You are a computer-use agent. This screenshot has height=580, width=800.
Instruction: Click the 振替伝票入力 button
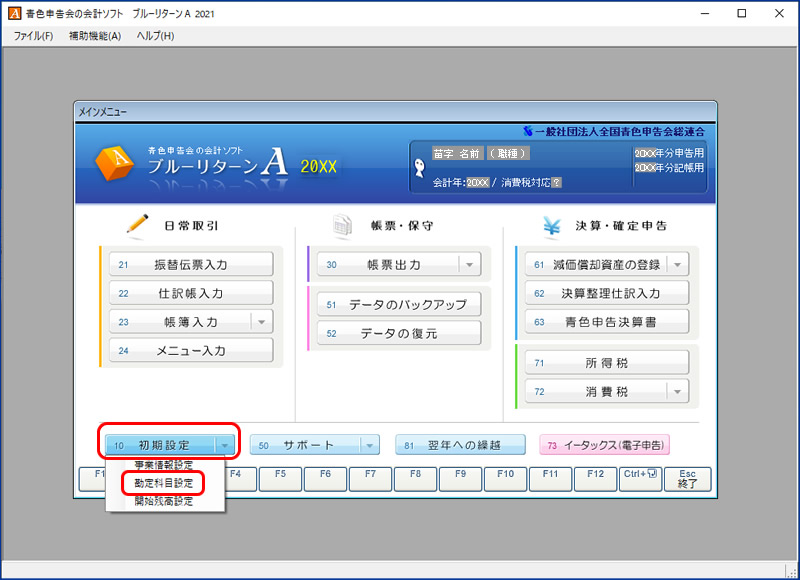(x=191, y=265)
